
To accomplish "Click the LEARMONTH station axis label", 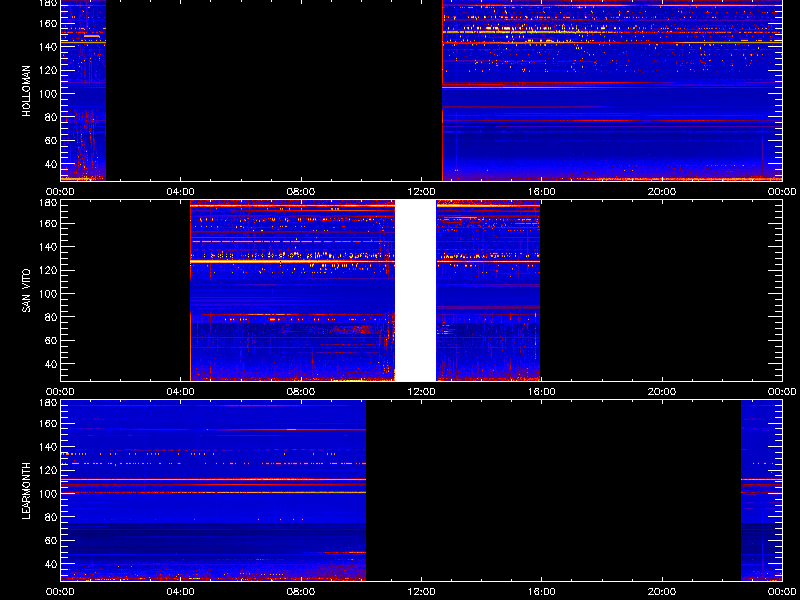I will (x=27, y=491).
